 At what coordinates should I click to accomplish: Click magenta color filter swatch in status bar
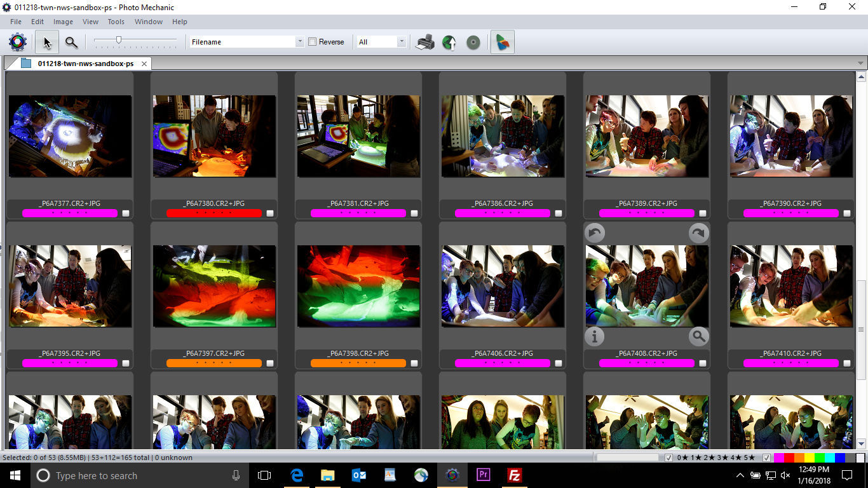779,457
